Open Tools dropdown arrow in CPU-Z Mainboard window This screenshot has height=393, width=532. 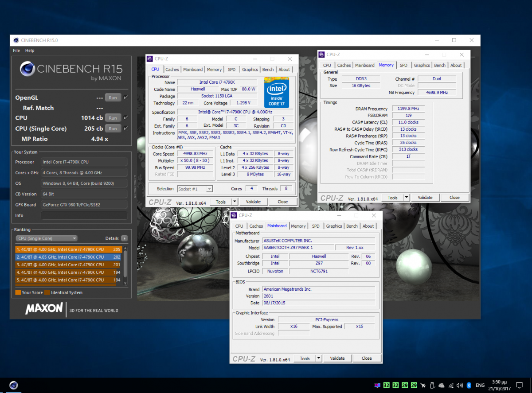319,358
